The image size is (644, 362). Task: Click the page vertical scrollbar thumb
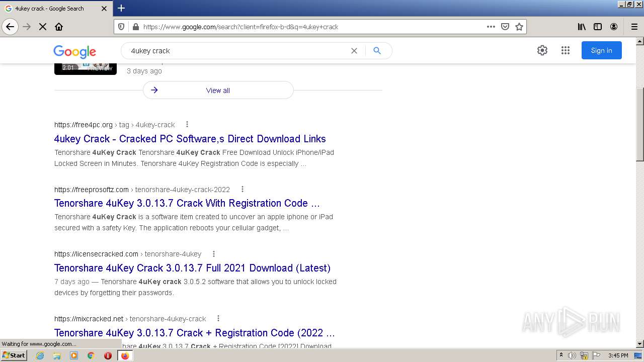[x=640, y=124]
